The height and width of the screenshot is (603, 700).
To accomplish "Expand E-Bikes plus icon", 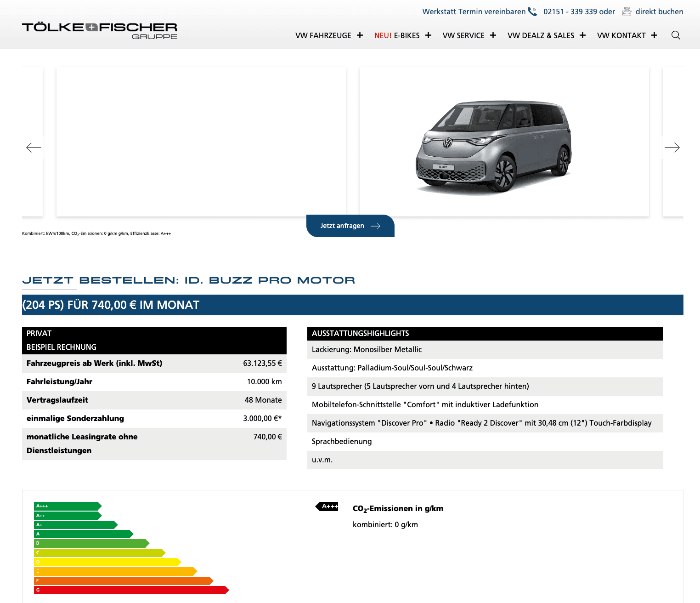I will (x=428, y=35).
